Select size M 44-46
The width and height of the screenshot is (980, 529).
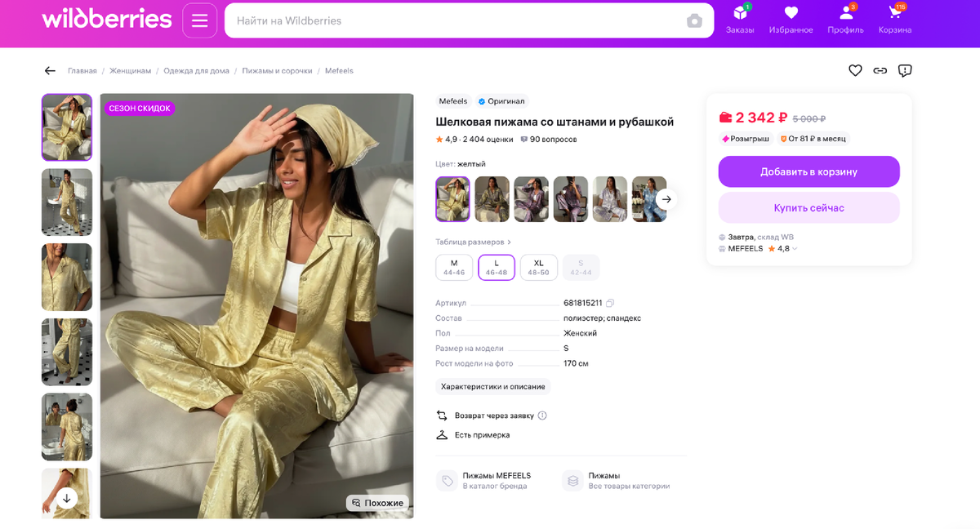454,268
